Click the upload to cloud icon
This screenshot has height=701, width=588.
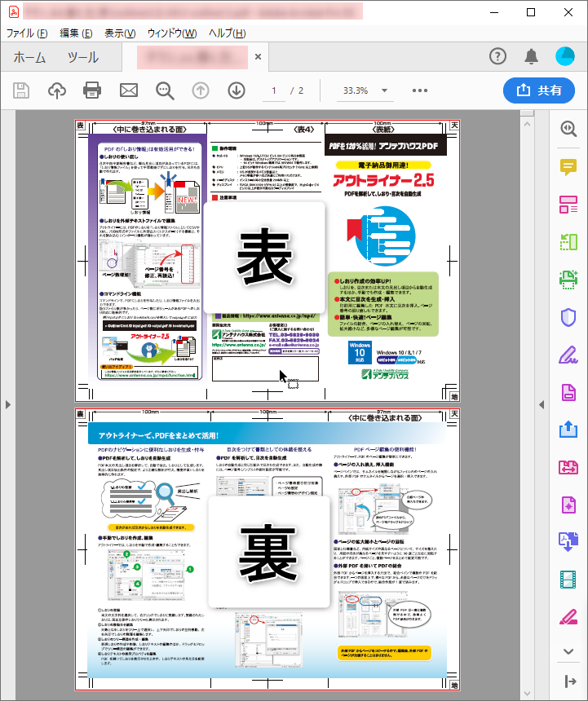[57, 90]
